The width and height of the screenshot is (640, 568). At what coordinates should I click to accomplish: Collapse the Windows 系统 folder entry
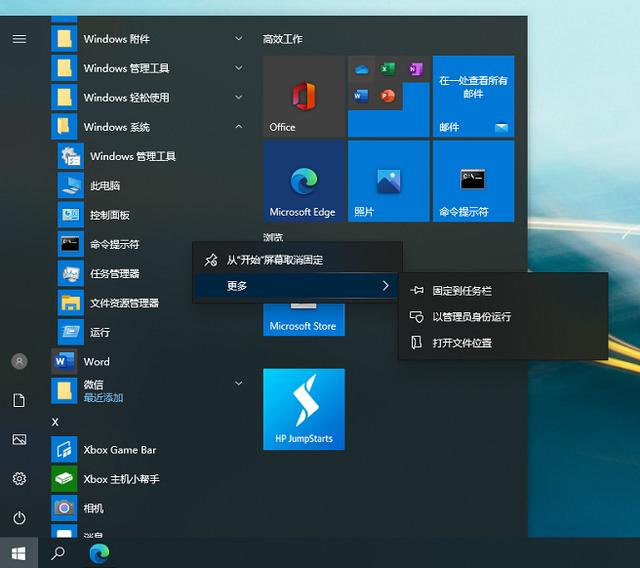[x=149, y=126]
